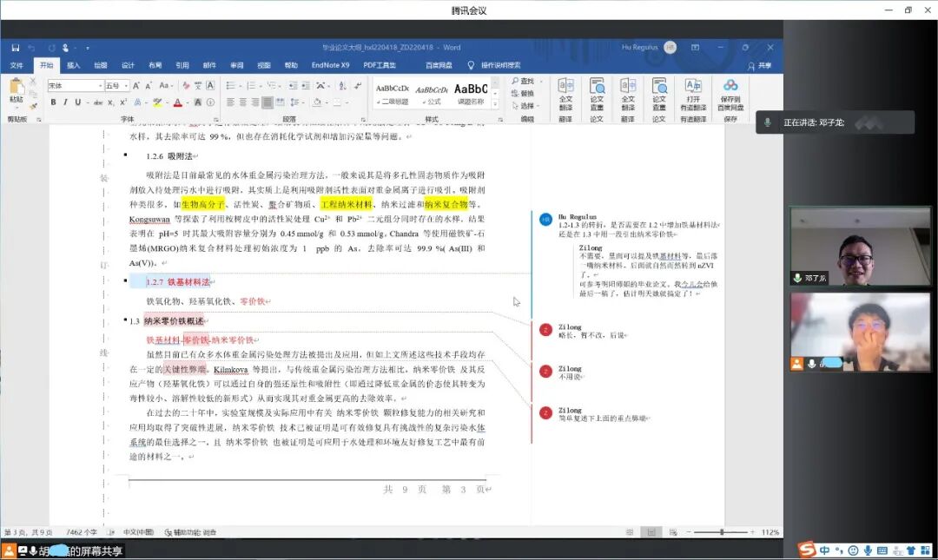Toggle justified text alignment
The image size is (938, 560).
pyautogui.click(x=268, y=102)
